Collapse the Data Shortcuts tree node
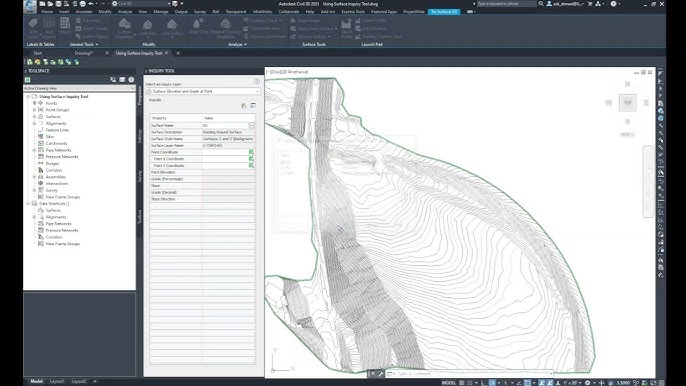 (28, 204)
